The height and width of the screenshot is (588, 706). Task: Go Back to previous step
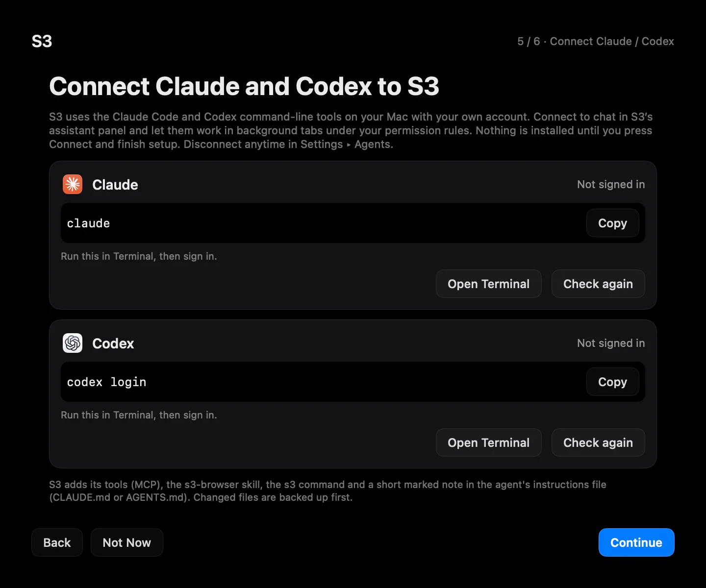click(x=57, y=542)
